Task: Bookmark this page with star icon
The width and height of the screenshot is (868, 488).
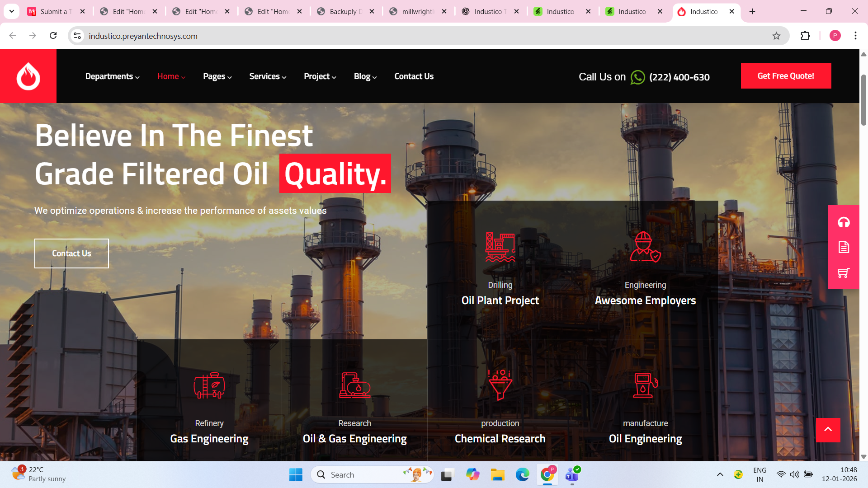Action: (776, 36)
